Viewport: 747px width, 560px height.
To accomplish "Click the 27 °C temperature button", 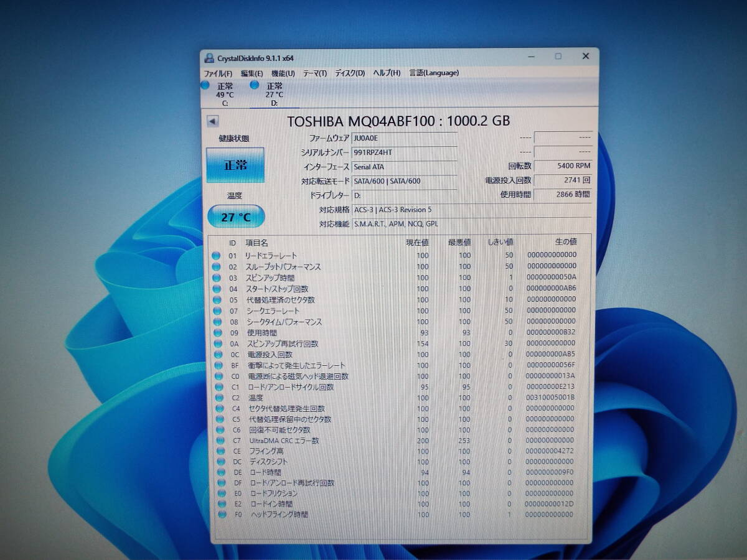I will [236, 217].
